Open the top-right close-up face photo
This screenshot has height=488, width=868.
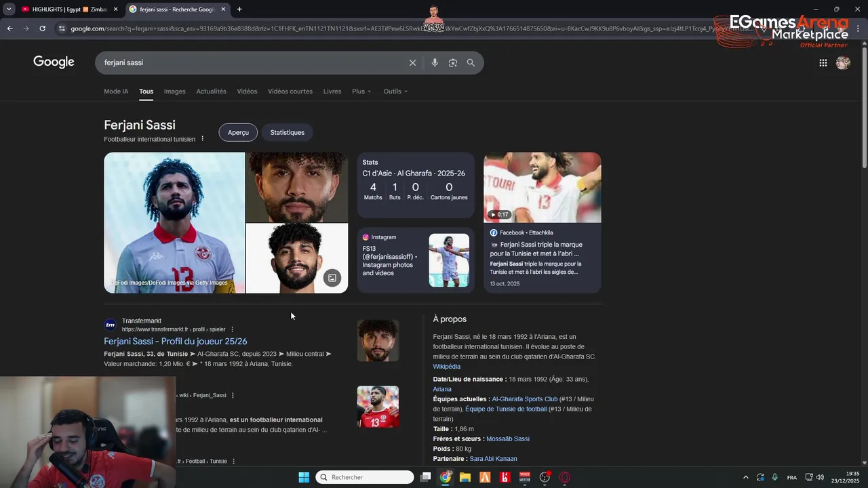297,187
